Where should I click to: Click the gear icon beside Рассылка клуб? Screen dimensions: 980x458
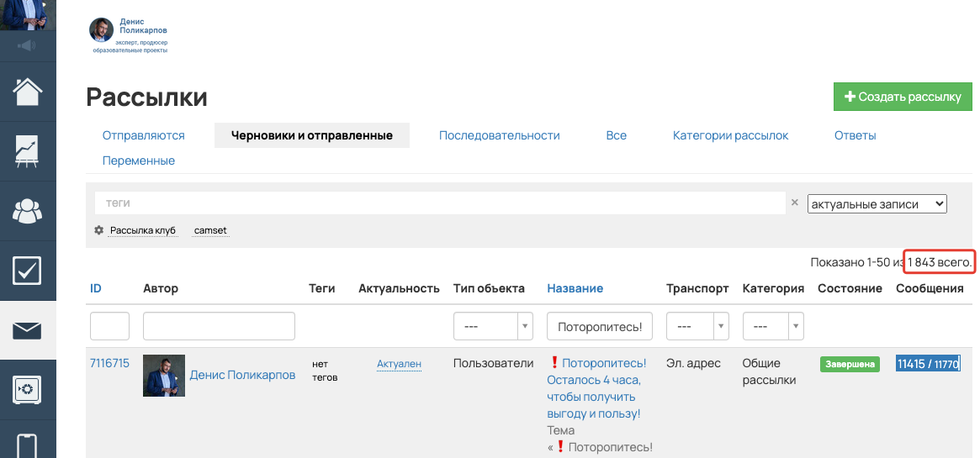pyautogui.click(x=98, y=230)
